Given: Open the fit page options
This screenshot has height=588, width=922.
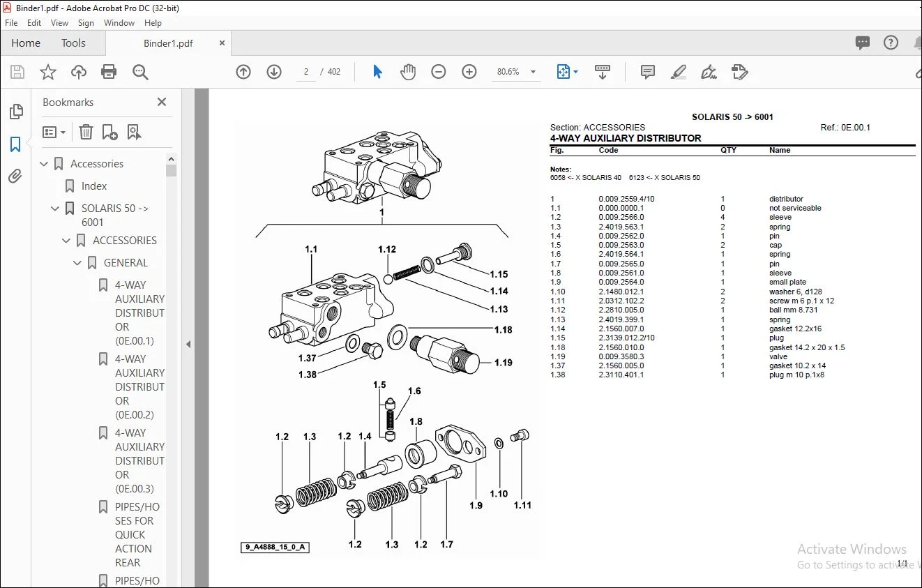Looking at the screenshot, I should (567, 72).
